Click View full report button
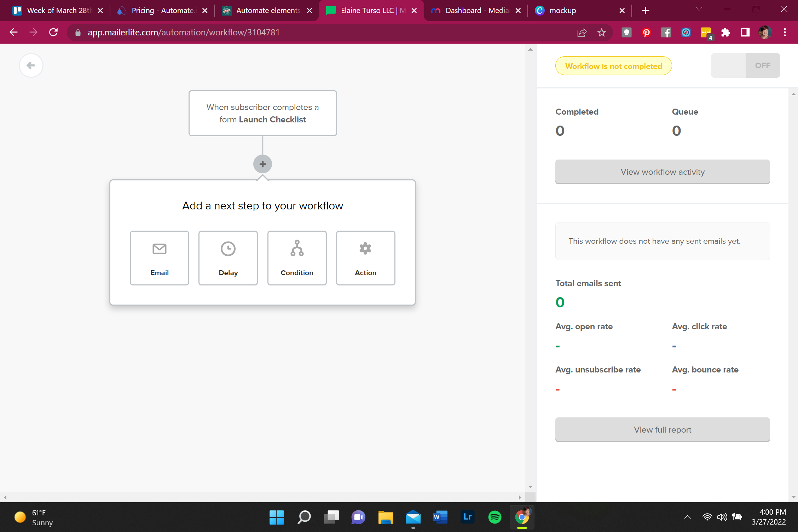The width and height of the screenshot is (798, 532). point(662,430)
